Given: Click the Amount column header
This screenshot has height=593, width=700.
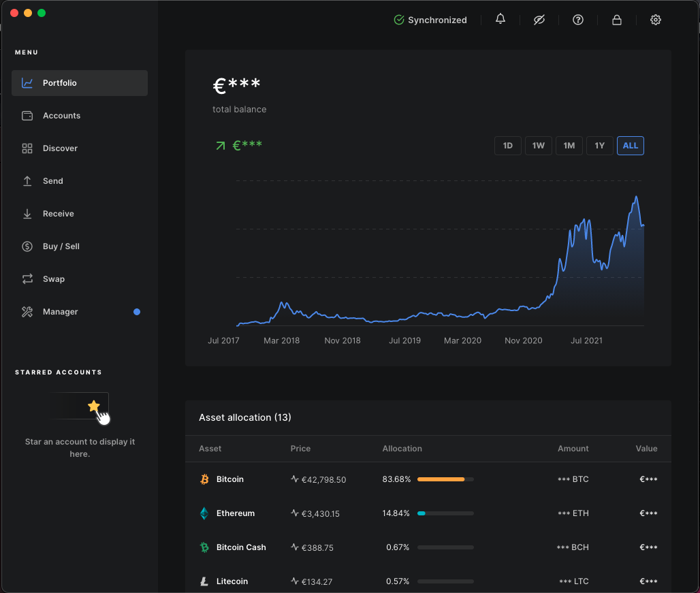Looking at the screenshot, I should (x=573, y=449).
